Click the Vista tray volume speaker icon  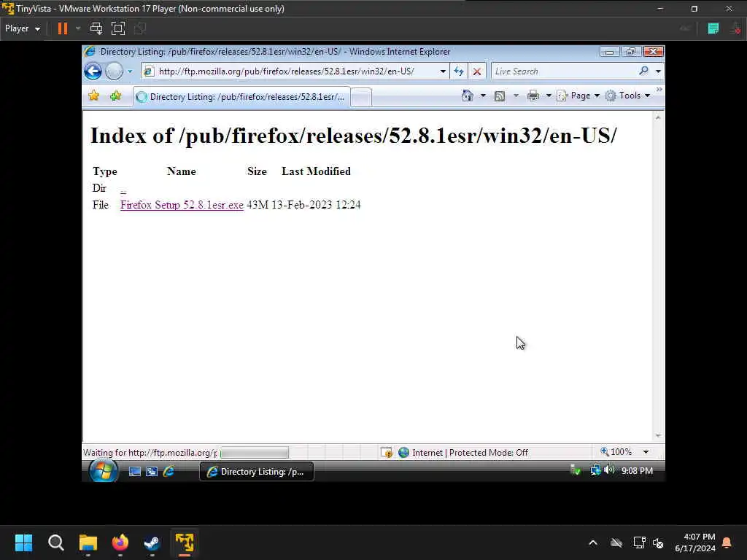pos(609,470)
